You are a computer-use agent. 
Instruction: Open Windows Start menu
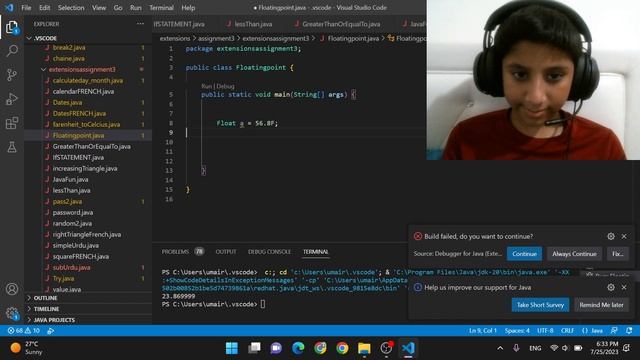click(232, 348)
